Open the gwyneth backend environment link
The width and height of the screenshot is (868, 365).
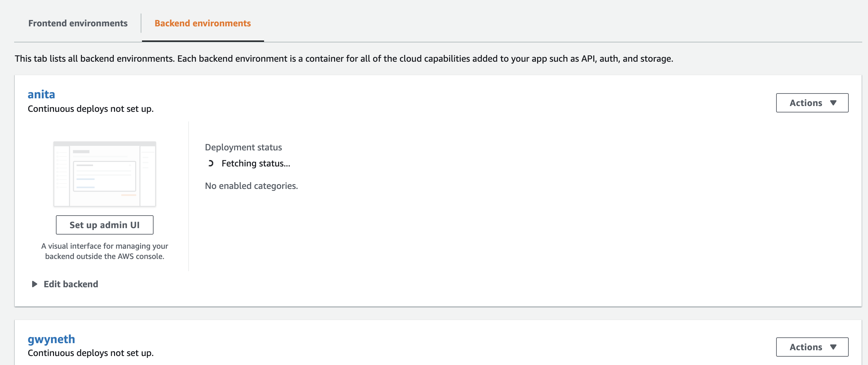point(51,339)
